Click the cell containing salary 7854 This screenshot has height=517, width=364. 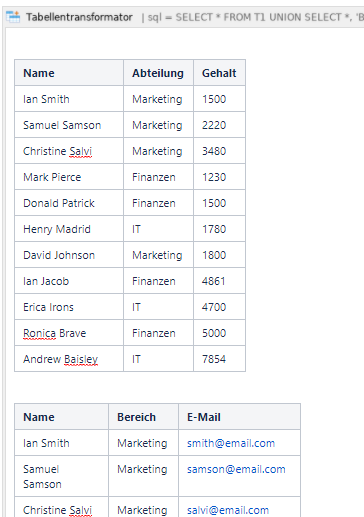coord(219,359)
